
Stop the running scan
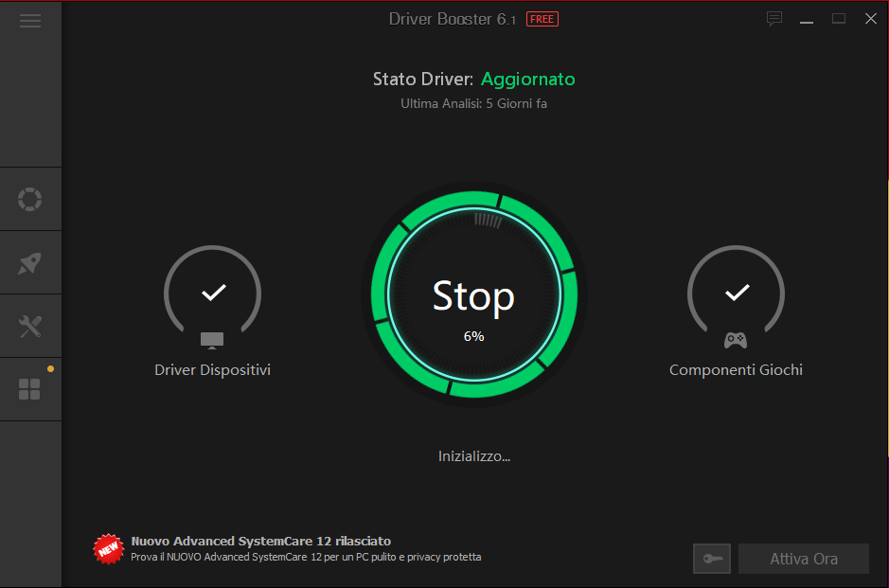pyautogui.click(x=474, y=294)
